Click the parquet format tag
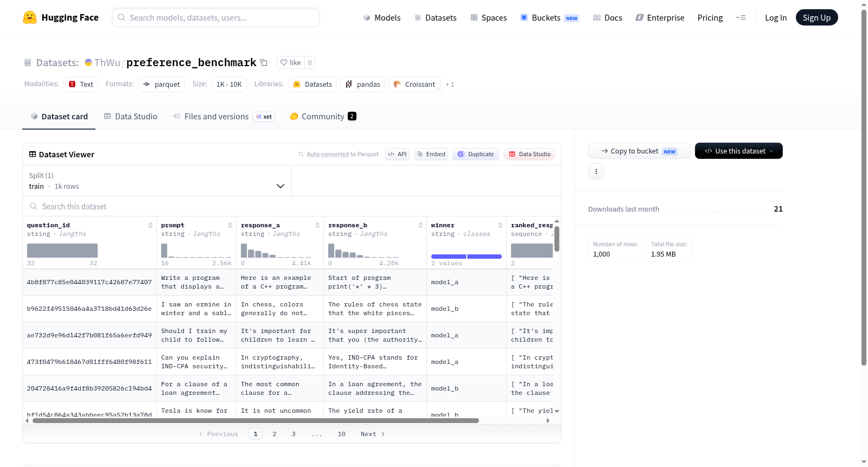The image size is (868, 467). tap(161, 84)
